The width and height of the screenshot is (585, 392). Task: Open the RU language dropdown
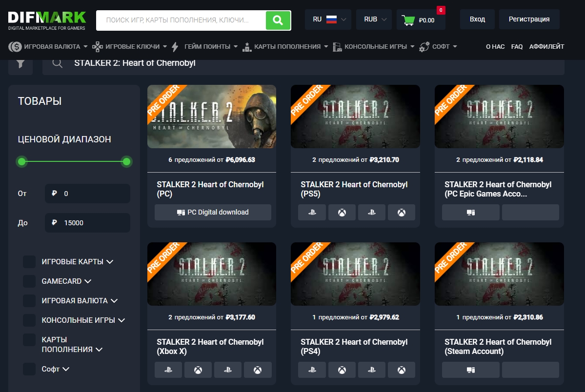coord(328,20)
